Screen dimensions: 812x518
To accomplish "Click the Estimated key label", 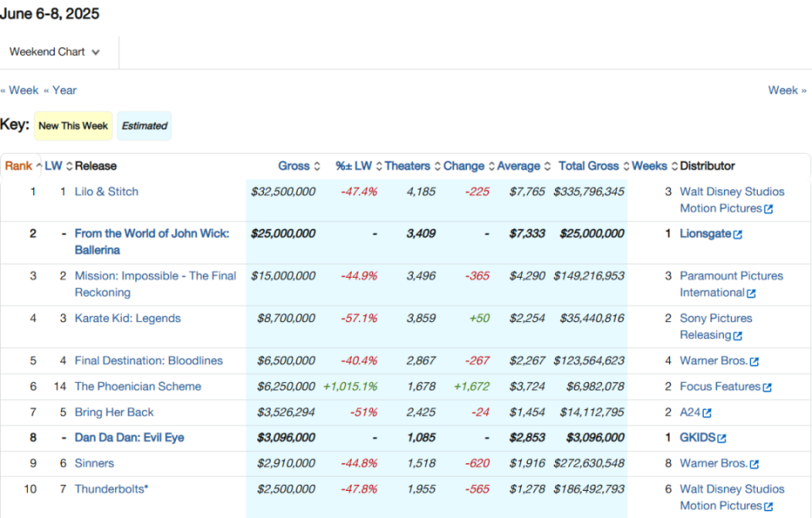I will [145, 126].
